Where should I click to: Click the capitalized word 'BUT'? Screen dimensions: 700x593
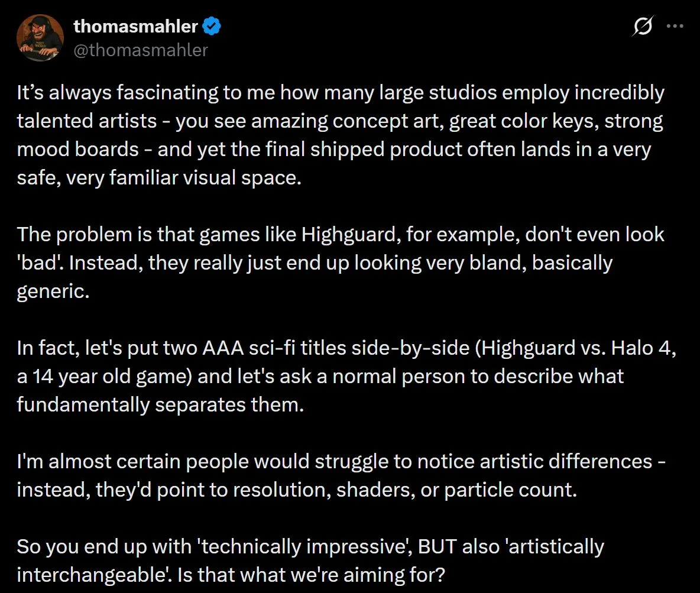[438, 546]
